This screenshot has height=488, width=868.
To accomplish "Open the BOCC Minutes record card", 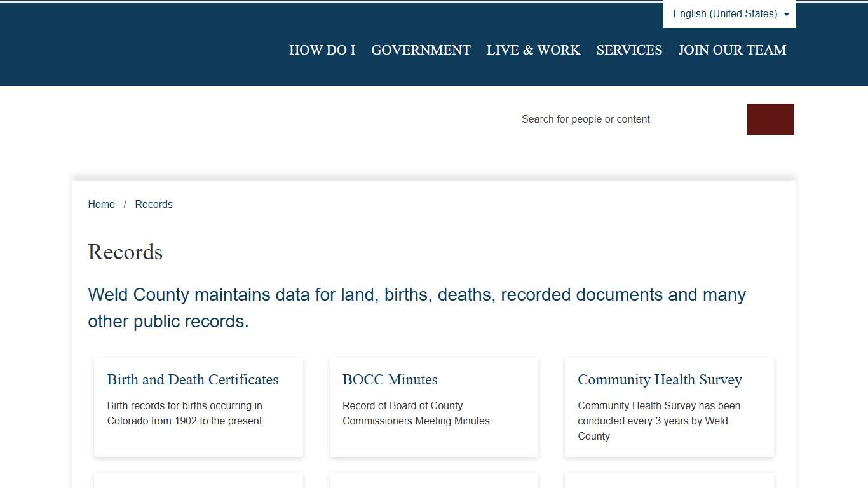I will [x=433, y=407].
